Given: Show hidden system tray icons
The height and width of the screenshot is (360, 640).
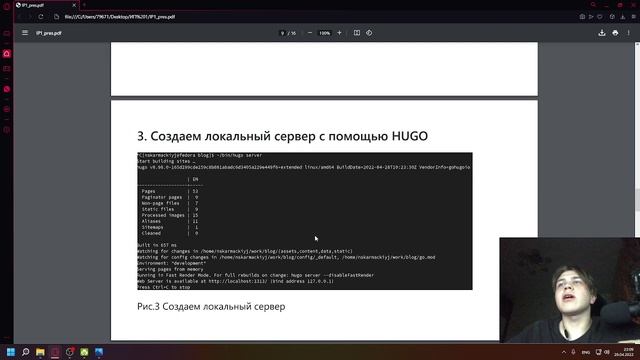Looking at the screenshot, I should click(x=564, y=352).
